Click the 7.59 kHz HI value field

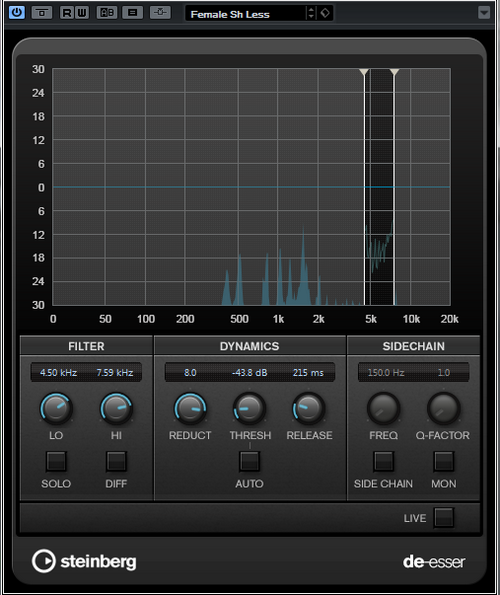115,373
